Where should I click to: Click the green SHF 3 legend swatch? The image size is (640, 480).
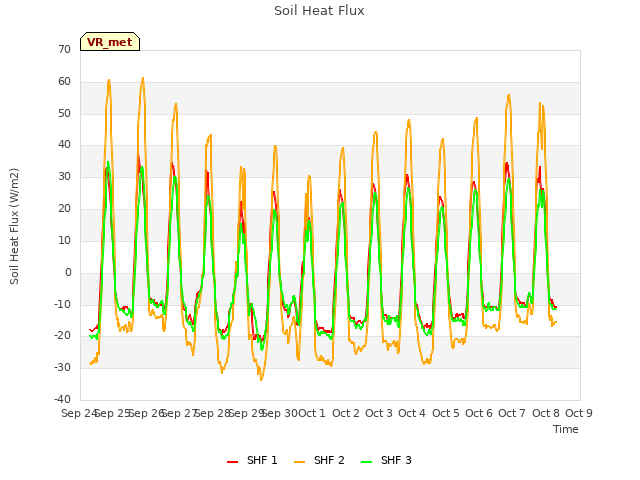click(367, 461)
